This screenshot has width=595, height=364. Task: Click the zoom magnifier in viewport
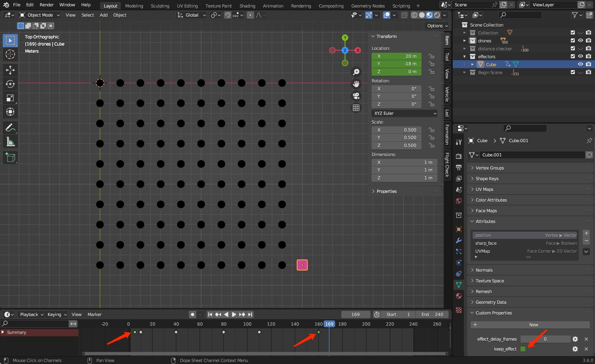click(x=356, y=72)
